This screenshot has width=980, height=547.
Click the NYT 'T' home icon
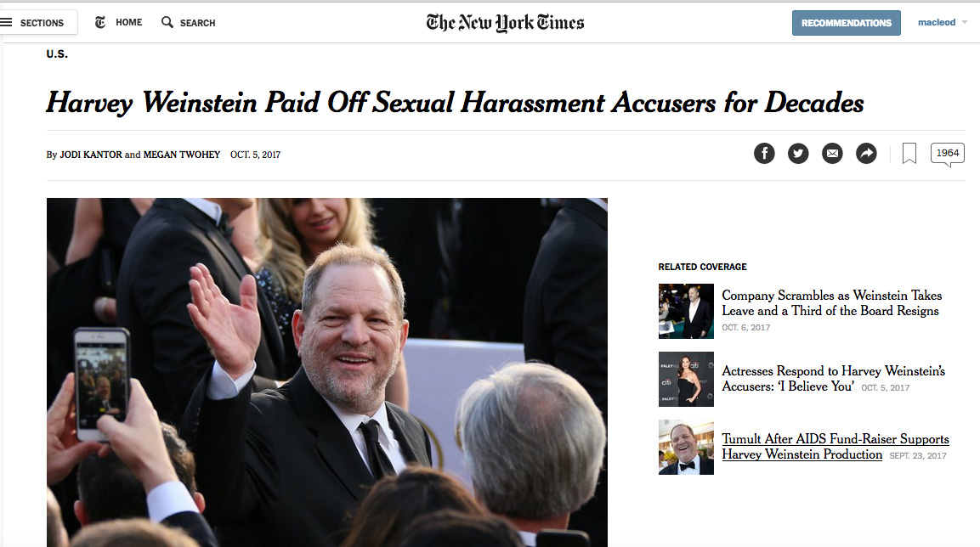(100, 22)
